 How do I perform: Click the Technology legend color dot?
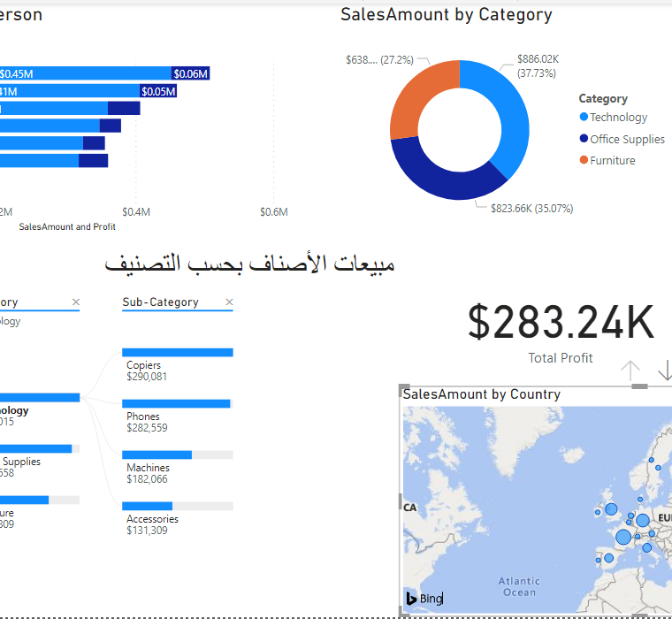[584, 117]
